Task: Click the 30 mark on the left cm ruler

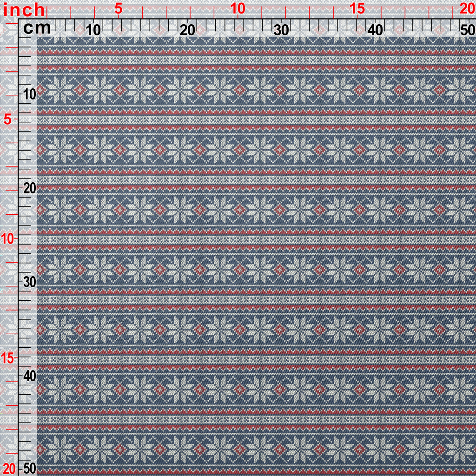Action: click(x=29, y=282)
